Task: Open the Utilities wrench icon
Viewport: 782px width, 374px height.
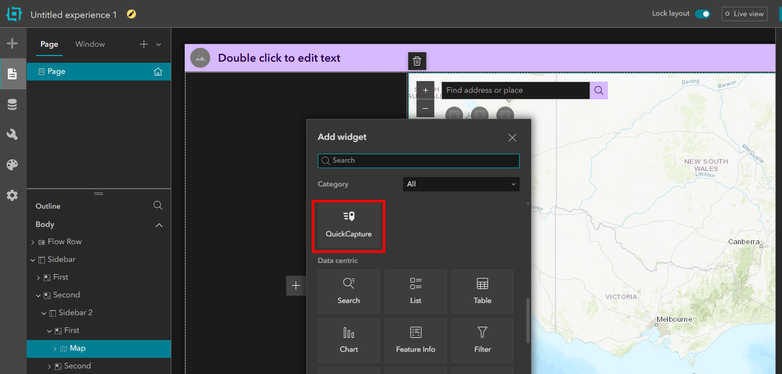Action: [12, 135]
